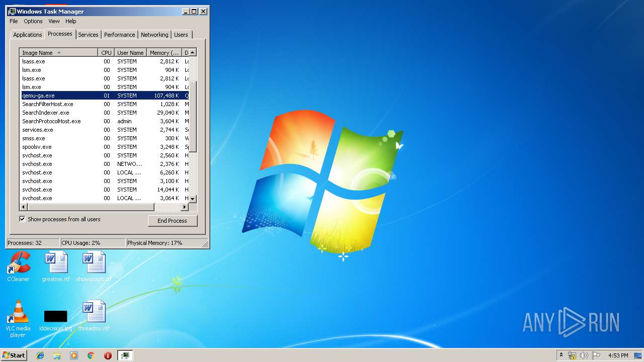Screen dimensions: 644x362
Task: Select the Processes tab
Action: (x=60, y=34)
